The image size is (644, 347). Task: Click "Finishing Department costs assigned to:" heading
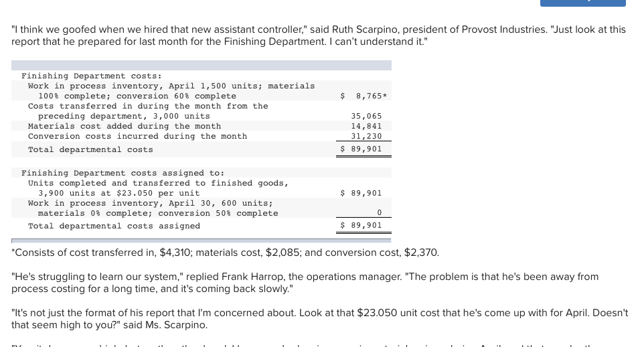coord(123,173)
